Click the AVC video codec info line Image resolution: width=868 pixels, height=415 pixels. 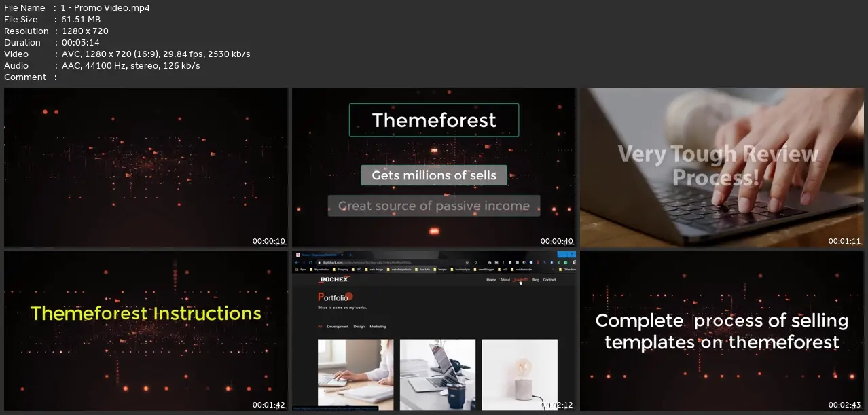[x=156, y=54]
